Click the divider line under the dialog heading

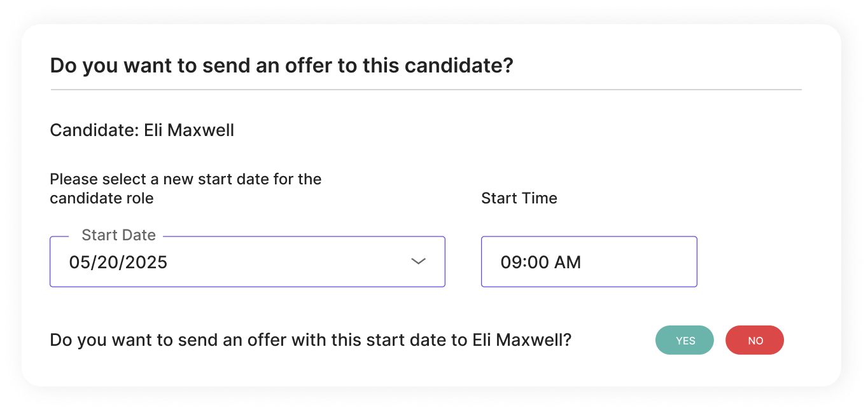[426, 90]
